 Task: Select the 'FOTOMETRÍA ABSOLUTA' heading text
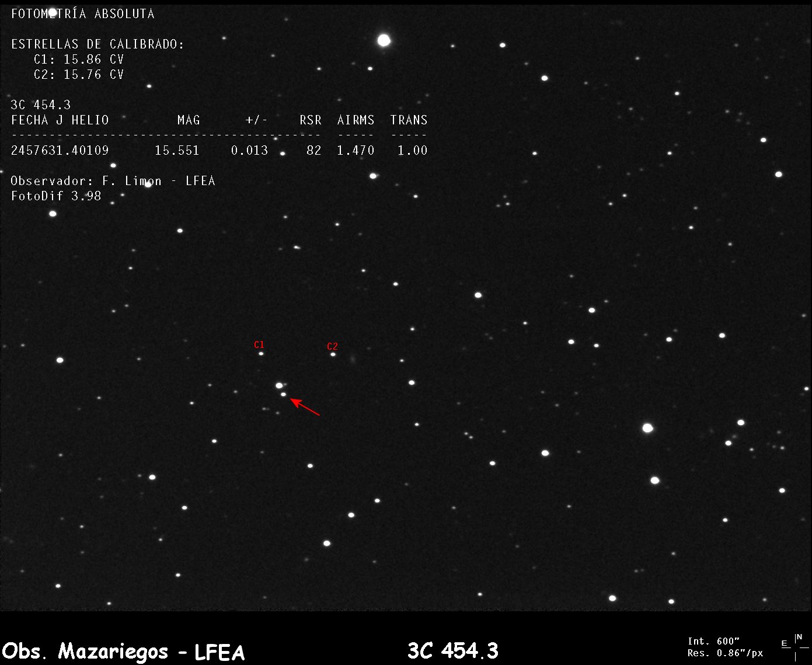point(83,13)
